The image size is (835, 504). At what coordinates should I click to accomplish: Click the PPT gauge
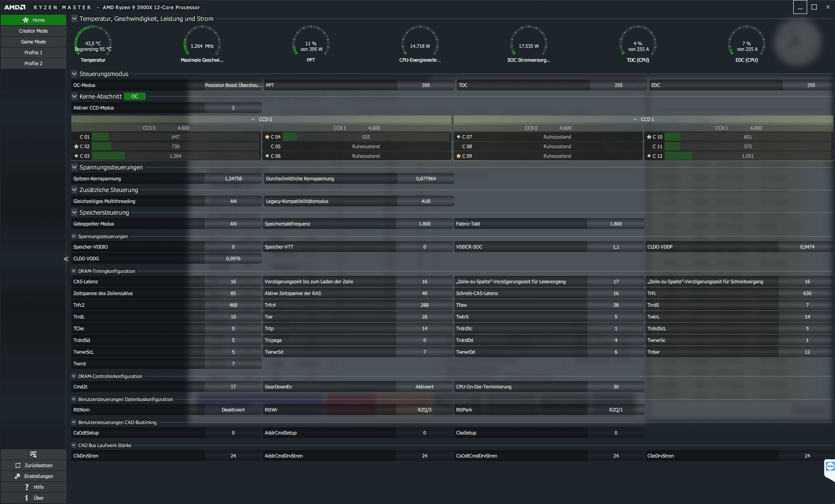click(x=311, y=44)
